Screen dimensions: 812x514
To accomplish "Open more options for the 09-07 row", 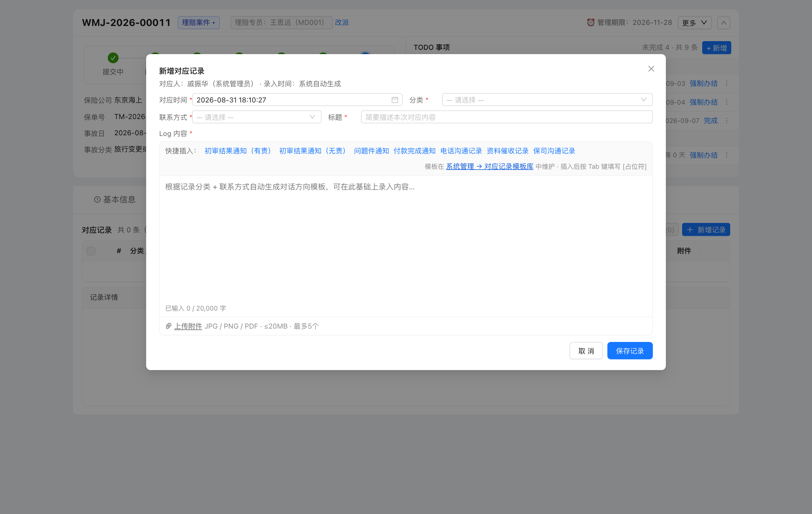I will click(x=727, y=120).
